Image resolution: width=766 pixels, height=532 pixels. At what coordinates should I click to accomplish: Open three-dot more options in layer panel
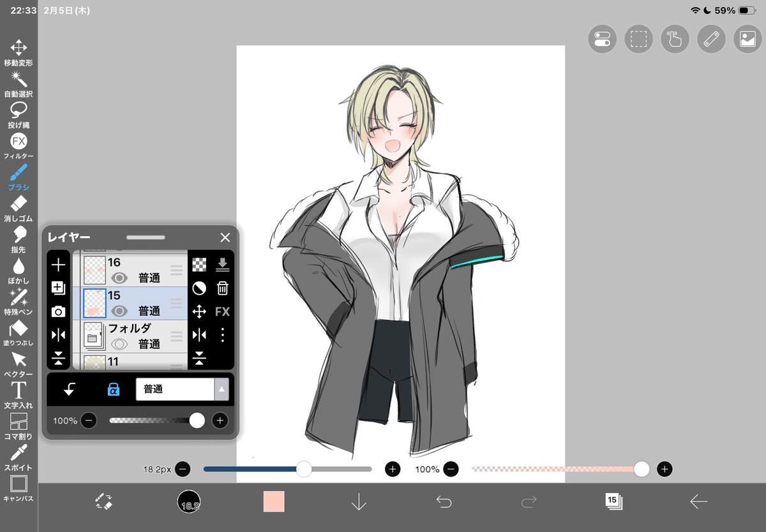point(222,334)
